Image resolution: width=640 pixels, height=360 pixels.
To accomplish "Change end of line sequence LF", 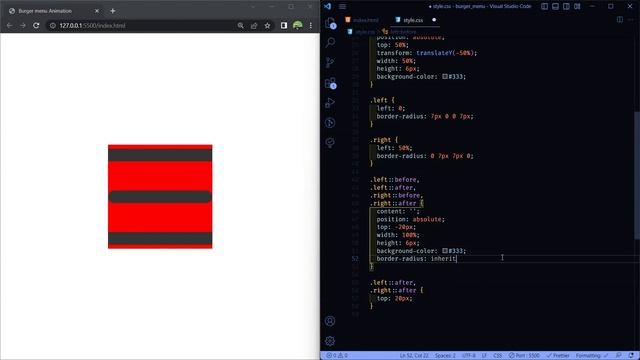I will (x=484, y=356).
